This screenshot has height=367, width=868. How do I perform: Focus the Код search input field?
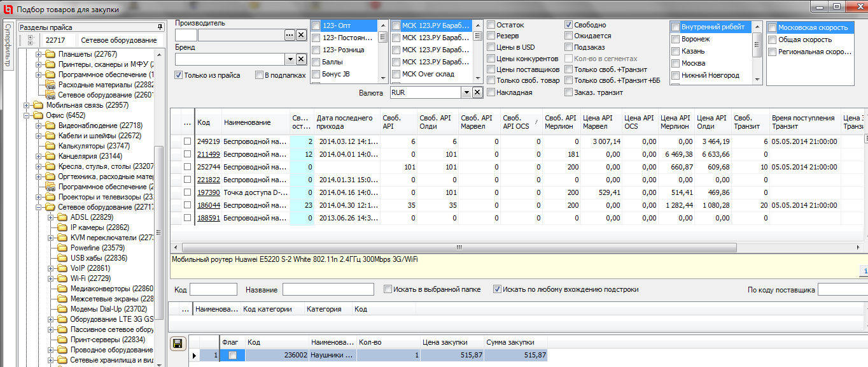(x=213, y=289)
